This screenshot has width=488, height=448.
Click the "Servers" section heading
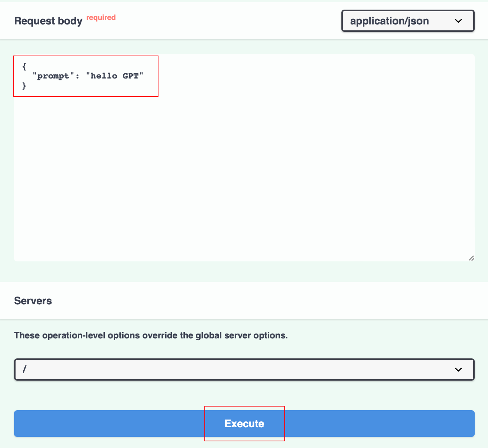pyautogui.click(x=33, y=301)
